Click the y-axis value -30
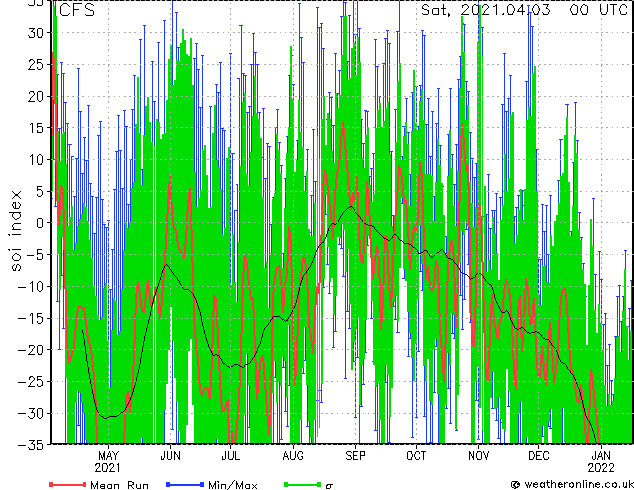 (31, 413)
